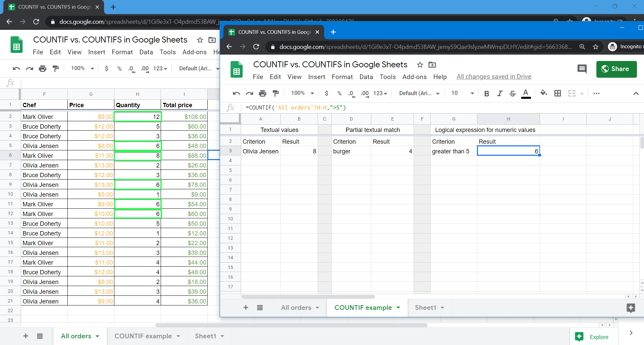644x345 pixels.
Task: Open All changes saved in Drive link
Action: tap(494, 77)
